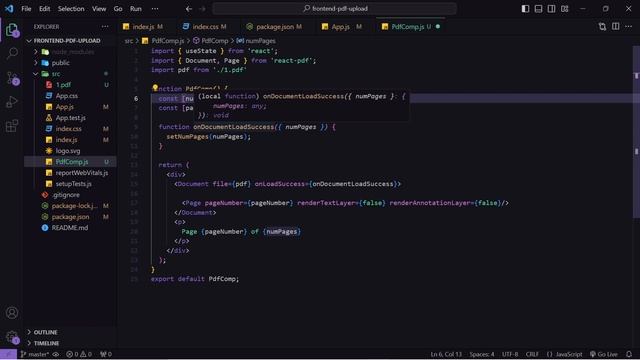Open errors and warnings status item

tap(79, 354)
